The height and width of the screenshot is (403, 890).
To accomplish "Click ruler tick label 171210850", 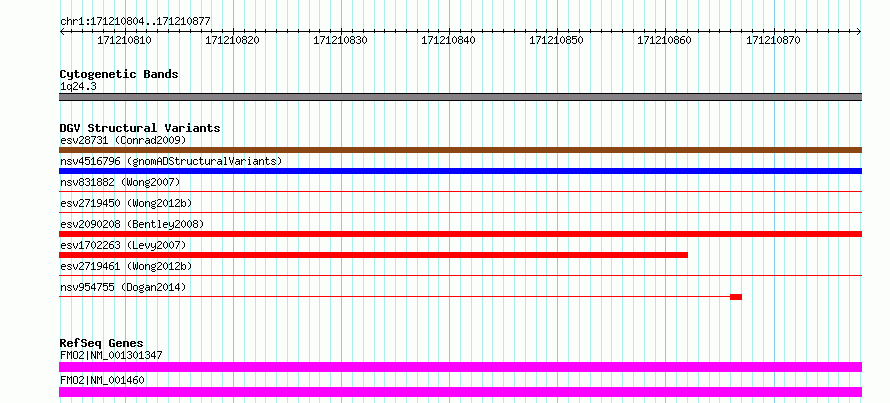I will click(x=556, y=40).
